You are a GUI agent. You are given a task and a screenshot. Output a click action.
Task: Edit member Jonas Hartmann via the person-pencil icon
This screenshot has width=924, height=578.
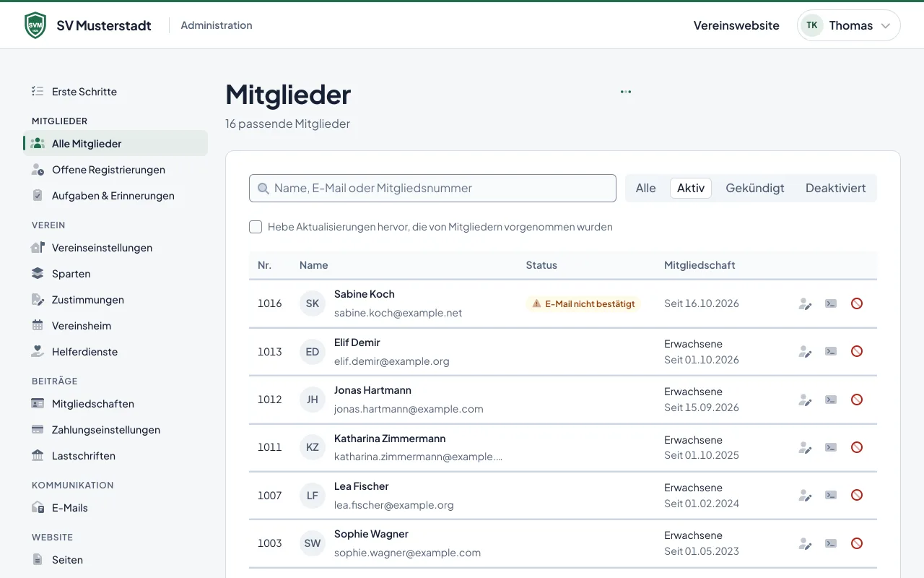[x=806, y=400]
